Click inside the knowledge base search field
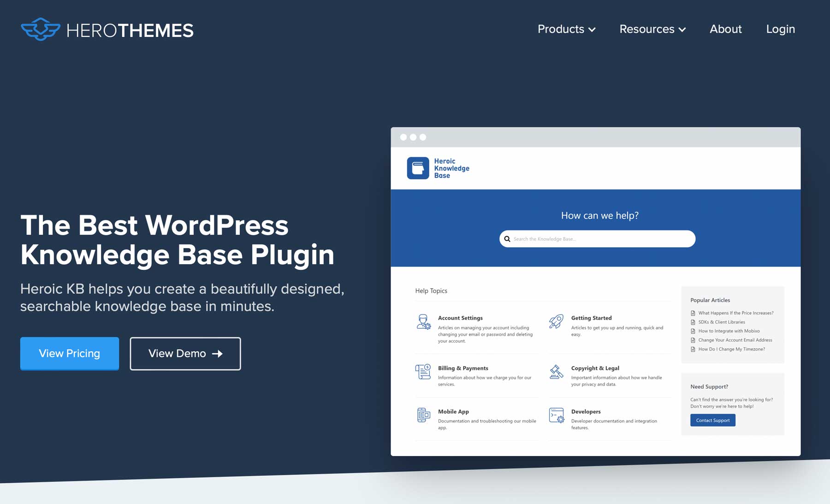 pyautogui.click(x=597, y=239)
